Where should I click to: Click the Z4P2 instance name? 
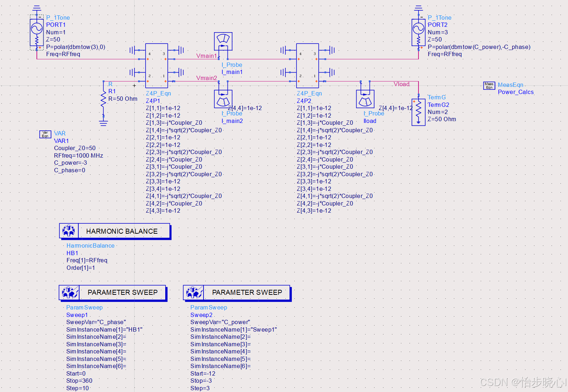(x=304, y=101)
